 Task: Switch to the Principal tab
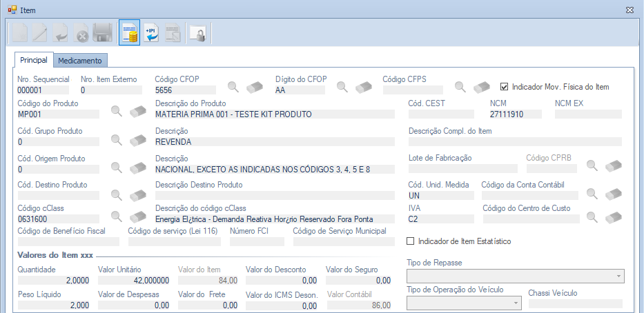point(34,60)
